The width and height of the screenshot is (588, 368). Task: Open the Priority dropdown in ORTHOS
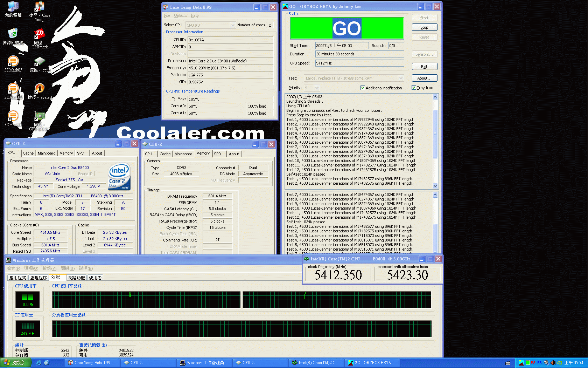(x=317, y=88)
